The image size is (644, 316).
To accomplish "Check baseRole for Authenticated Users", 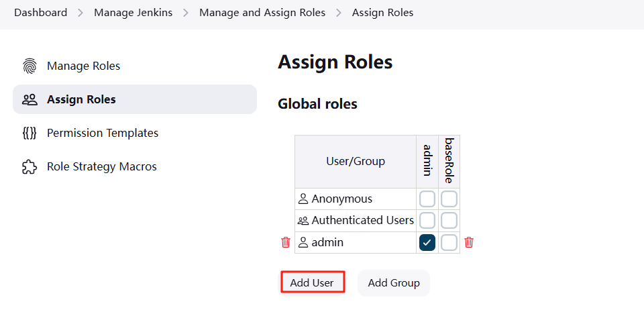I will click(449, 221).
